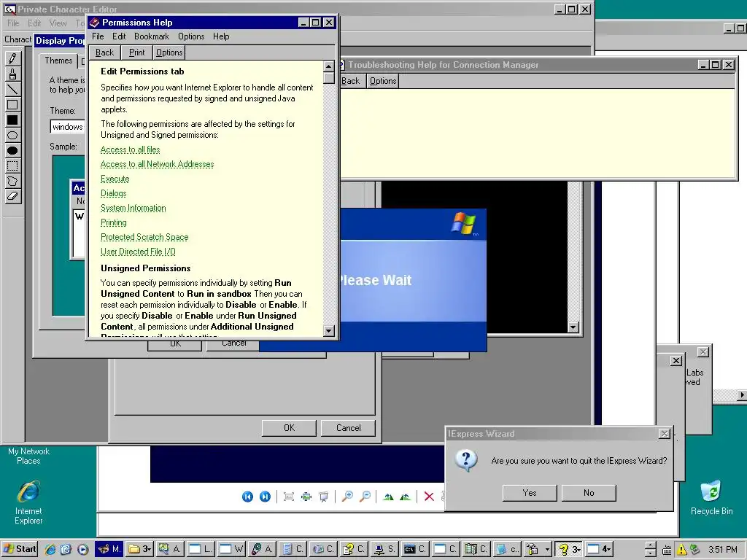Select the Hollow Ellipse tool
Image resolution: width=747 pixels, height=560 pixels.
point(13,135)
